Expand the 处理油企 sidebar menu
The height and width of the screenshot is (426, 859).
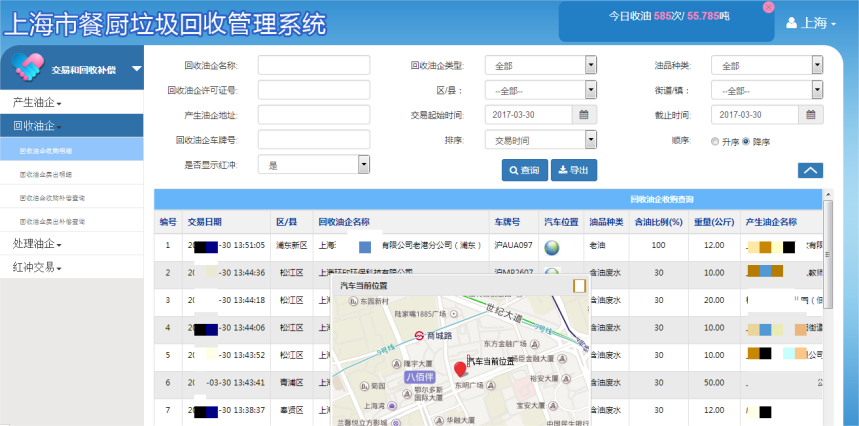[x=37, y=243]
